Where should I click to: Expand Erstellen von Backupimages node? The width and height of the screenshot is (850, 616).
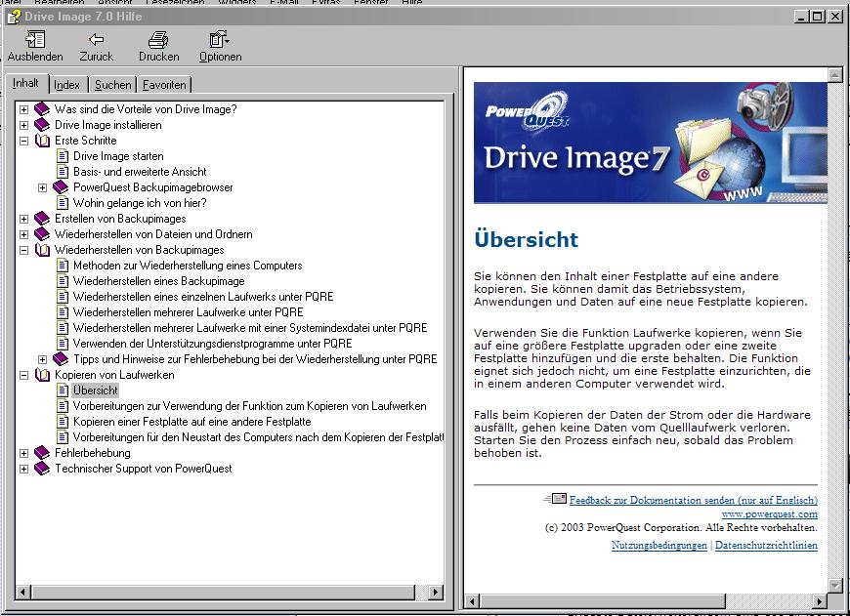pyautogui.click(x=23, y=219)
